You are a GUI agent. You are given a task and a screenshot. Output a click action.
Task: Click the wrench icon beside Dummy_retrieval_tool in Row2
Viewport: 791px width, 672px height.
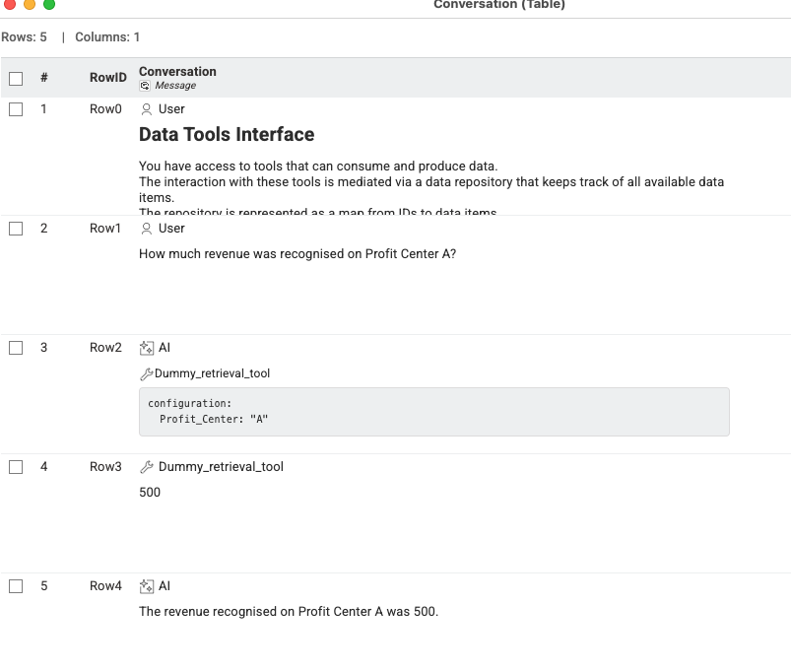point(147,374)
